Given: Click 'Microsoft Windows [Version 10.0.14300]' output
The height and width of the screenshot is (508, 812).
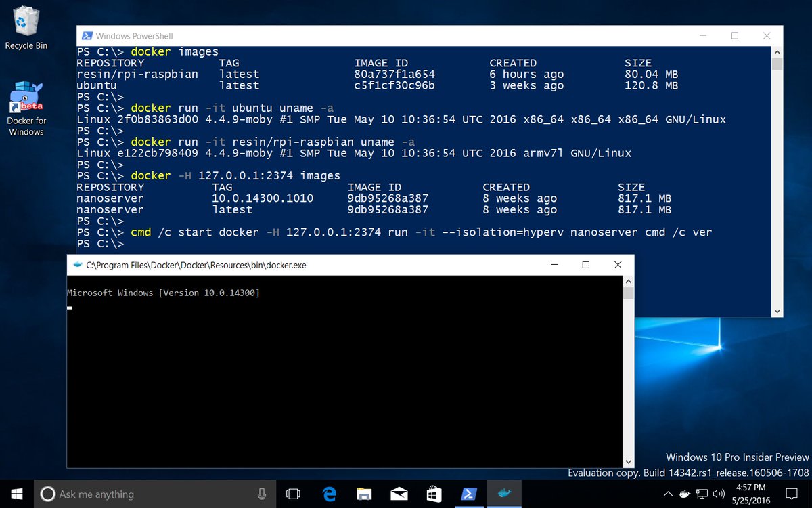Looking at the screenshot, I should pos(163,293).
